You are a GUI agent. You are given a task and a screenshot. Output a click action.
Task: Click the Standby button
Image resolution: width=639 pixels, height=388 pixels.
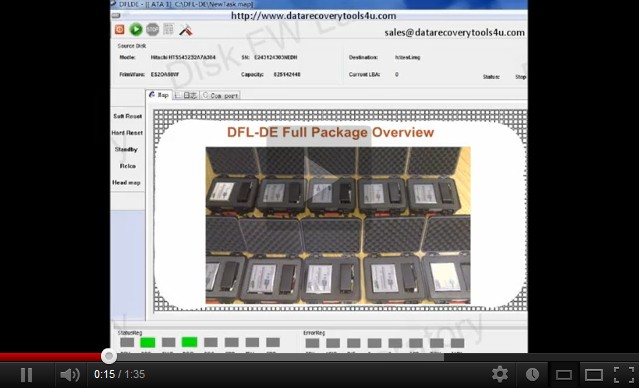tap(126, 150)
